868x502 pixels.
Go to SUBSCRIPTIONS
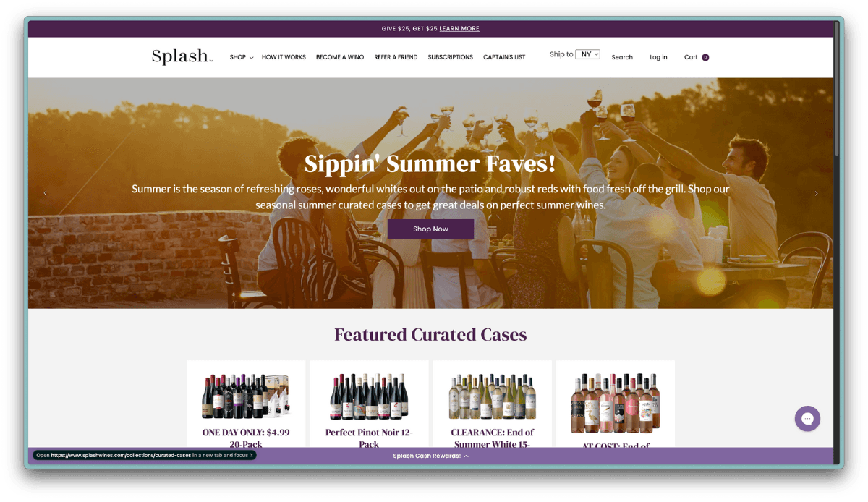[x=450, y=57]
